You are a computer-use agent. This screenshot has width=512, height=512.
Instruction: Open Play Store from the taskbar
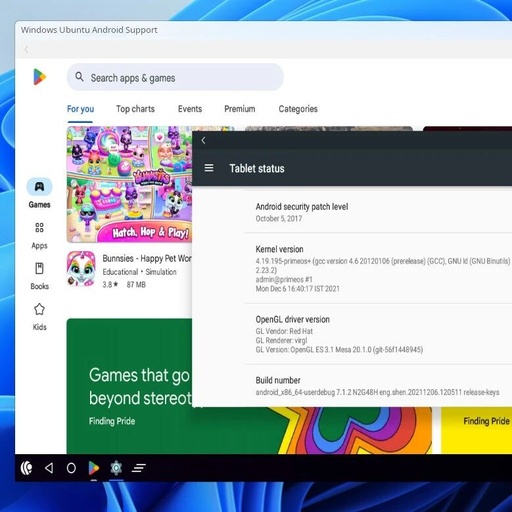pyautogui.click(x=94, y=468)
